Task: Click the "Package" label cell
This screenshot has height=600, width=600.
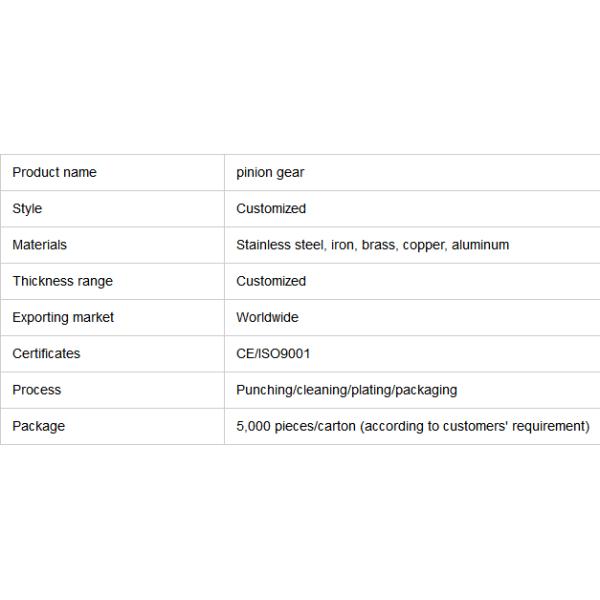Action: 38,426
